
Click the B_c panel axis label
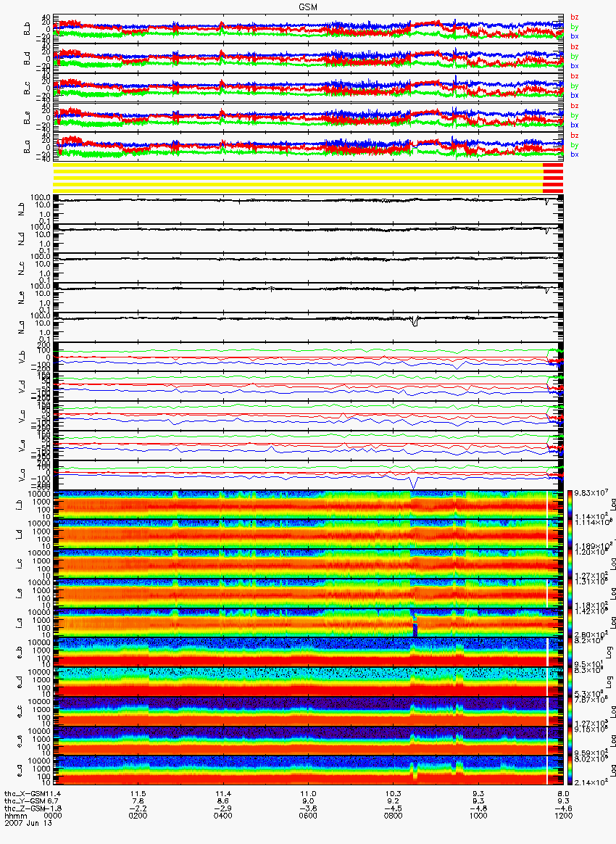click(x=27, y=88)
